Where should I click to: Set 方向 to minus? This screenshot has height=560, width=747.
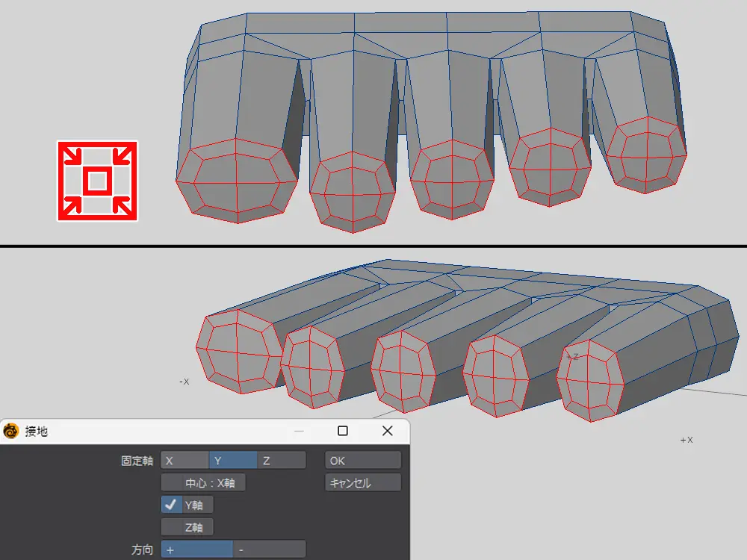[x=269, y=550]
